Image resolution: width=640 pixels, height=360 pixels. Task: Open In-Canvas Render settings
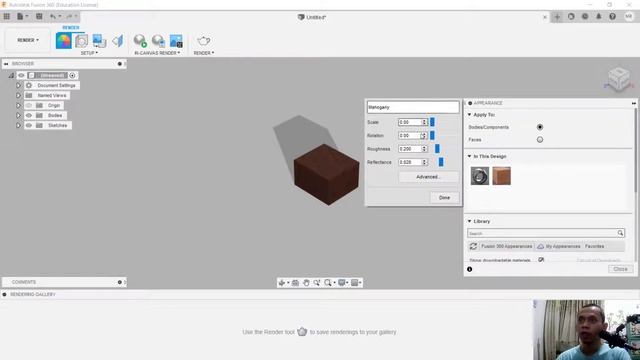158,41
